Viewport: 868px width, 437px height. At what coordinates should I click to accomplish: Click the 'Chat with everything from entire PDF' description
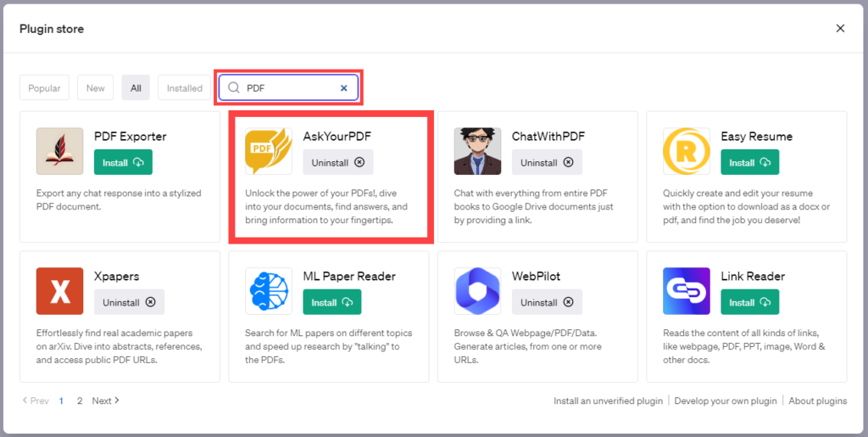(534, 206)
